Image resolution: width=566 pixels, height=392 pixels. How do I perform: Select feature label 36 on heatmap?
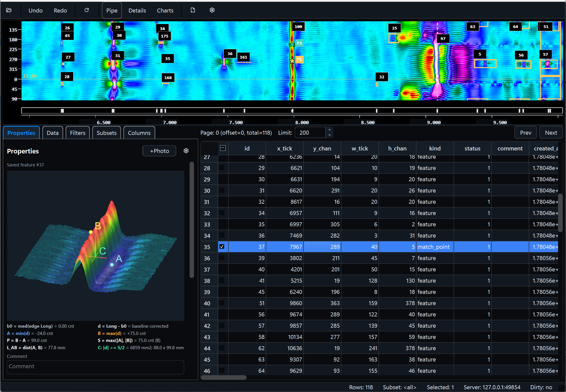pos(230,54)
